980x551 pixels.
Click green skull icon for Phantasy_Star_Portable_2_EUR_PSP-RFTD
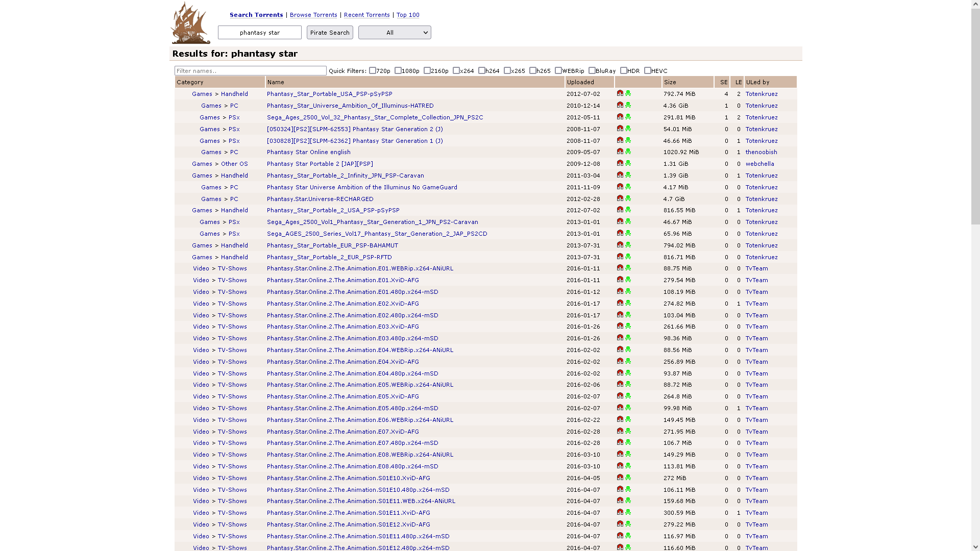(628, 257)
